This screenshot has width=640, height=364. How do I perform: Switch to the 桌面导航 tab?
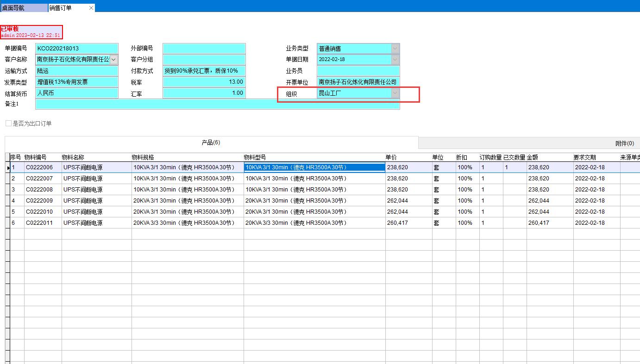click(23, 8)
